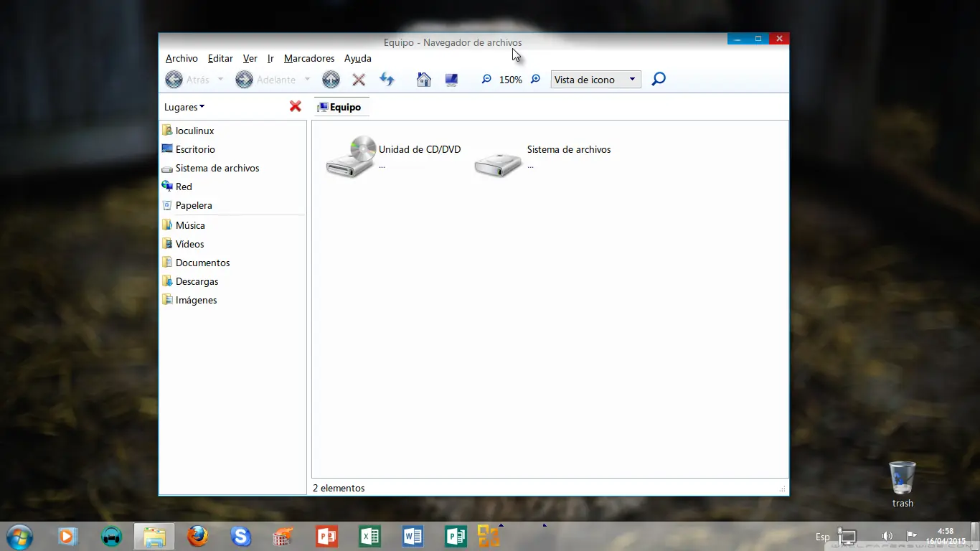Viewport: 980px width, 551px height.
Task: Launch Firefox from the taskbar
Action: 197,536
